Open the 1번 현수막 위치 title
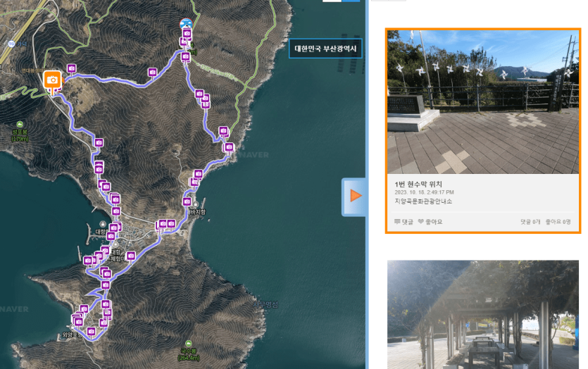The image size is (588, 369). [x=418, y=184]
